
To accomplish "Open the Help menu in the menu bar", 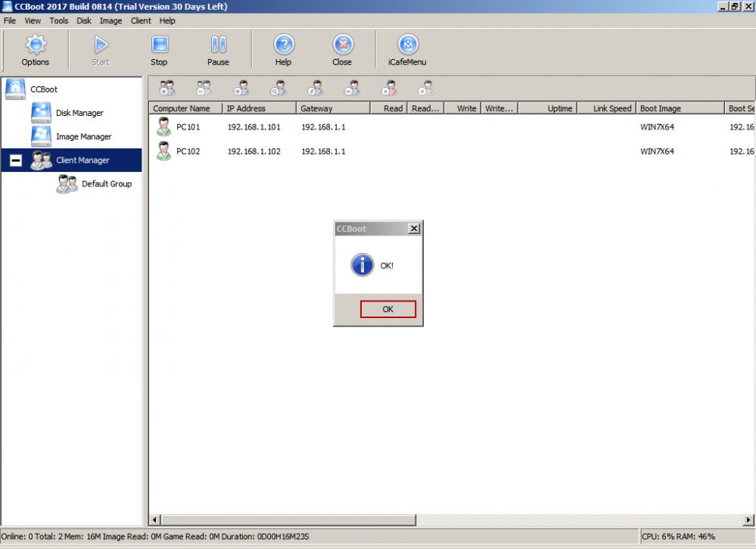I will [x=167, y=20].
